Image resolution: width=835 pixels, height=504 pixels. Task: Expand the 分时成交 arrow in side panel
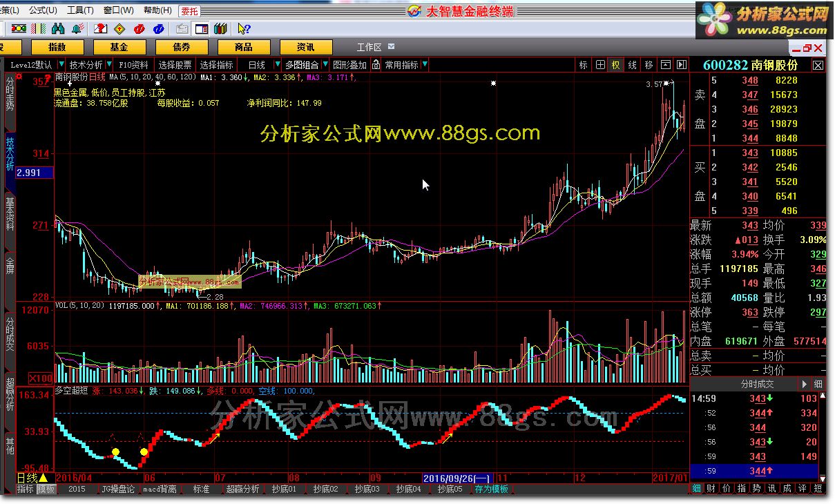805,384
